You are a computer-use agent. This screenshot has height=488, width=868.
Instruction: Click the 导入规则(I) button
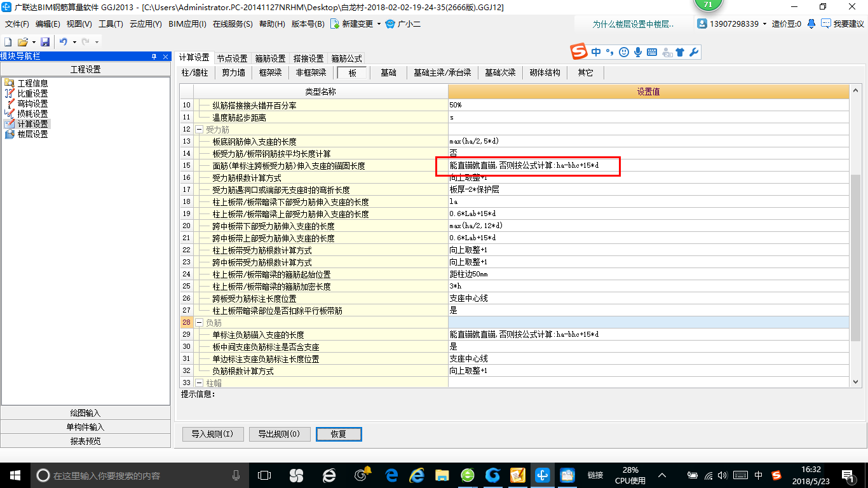click(x=212, y=435)
